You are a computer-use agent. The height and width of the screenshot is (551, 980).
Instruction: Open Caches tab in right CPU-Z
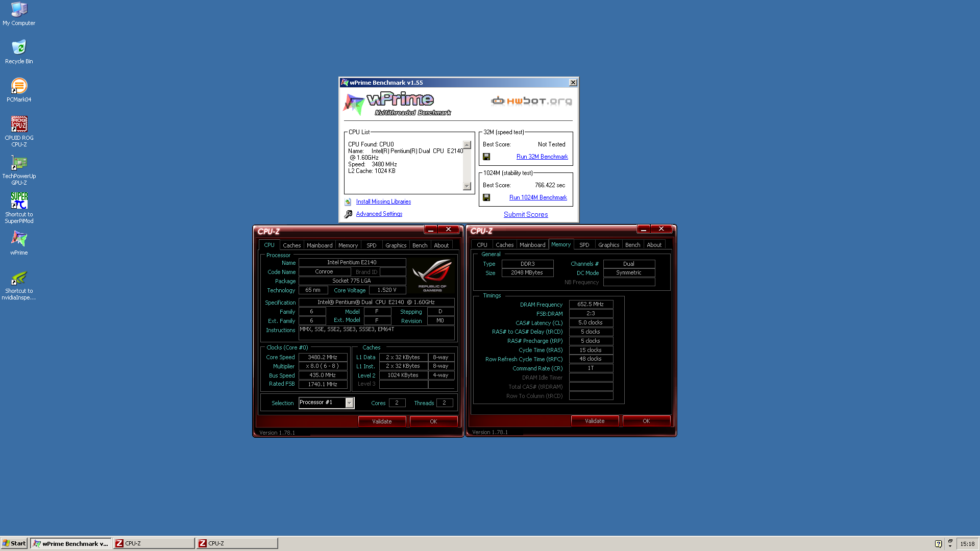pos(504,245)
